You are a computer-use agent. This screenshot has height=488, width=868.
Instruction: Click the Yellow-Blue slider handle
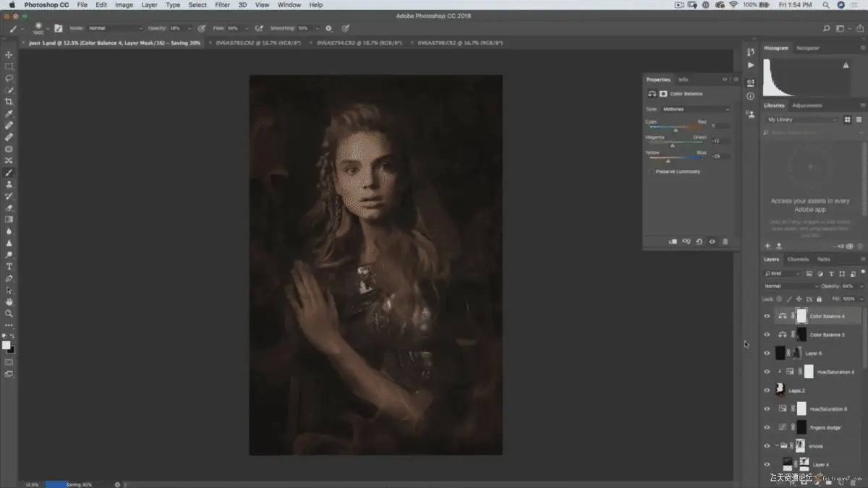pyautogui.click(x=668, y=160)
